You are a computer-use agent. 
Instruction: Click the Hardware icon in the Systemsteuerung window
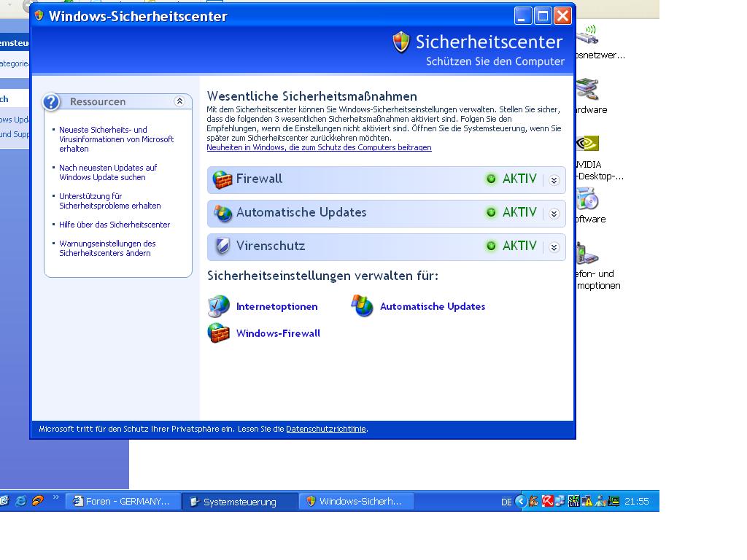(x=587, y=89)
